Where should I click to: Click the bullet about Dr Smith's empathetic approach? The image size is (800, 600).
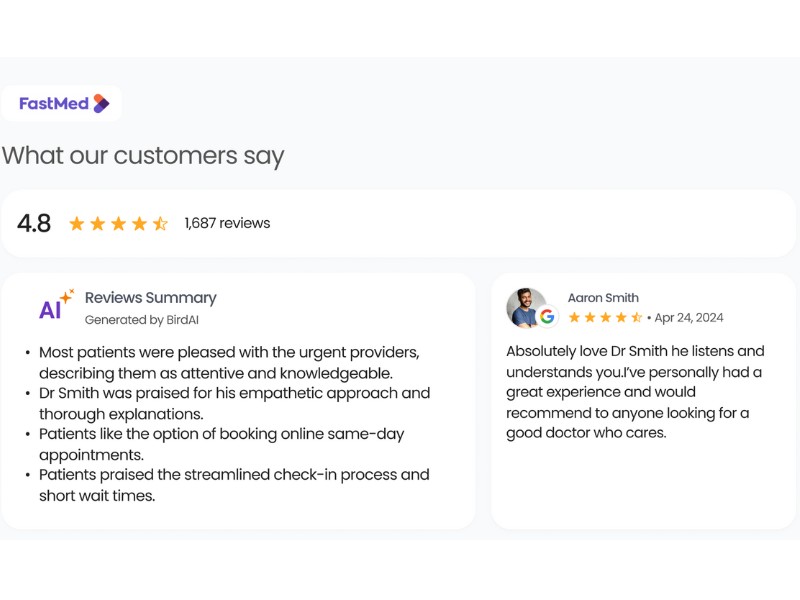coord(234,403)
